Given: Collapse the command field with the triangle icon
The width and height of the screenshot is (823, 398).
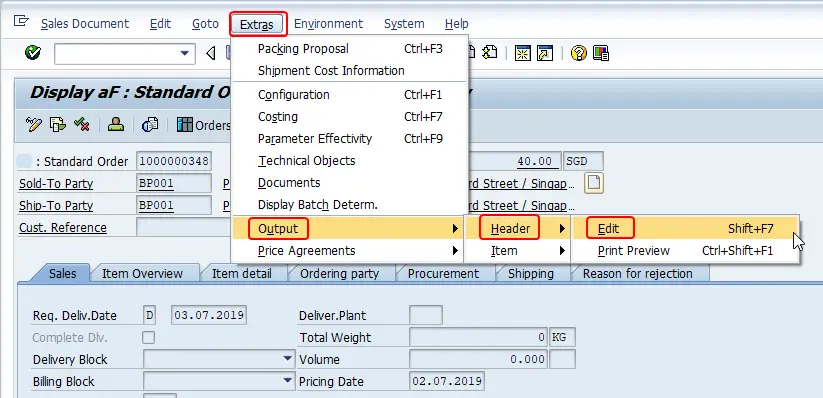Looking at the screenshot, I should [211, 53].
